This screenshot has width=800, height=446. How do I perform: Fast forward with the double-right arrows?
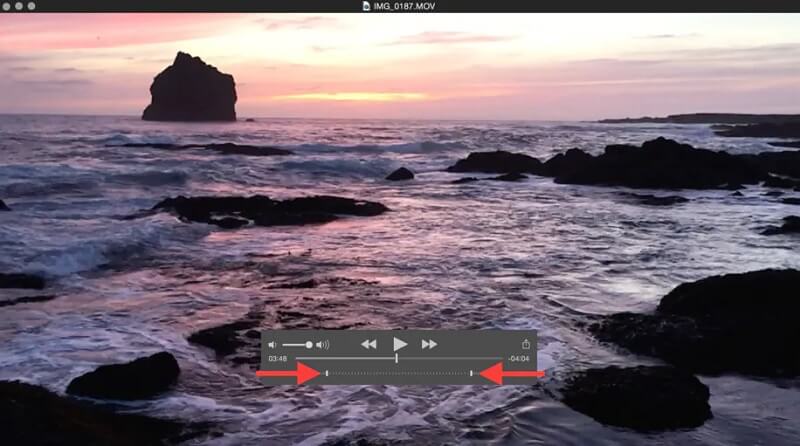click(429, 345)
